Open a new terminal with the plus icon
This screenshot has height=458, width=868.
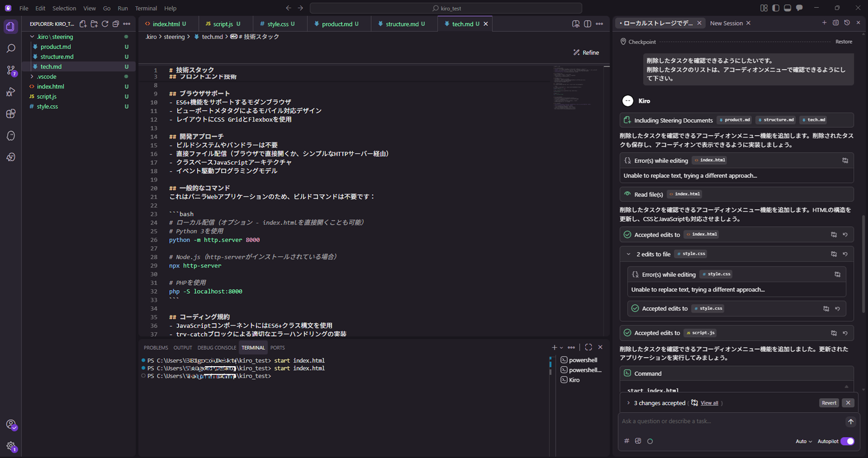[554, 347]
